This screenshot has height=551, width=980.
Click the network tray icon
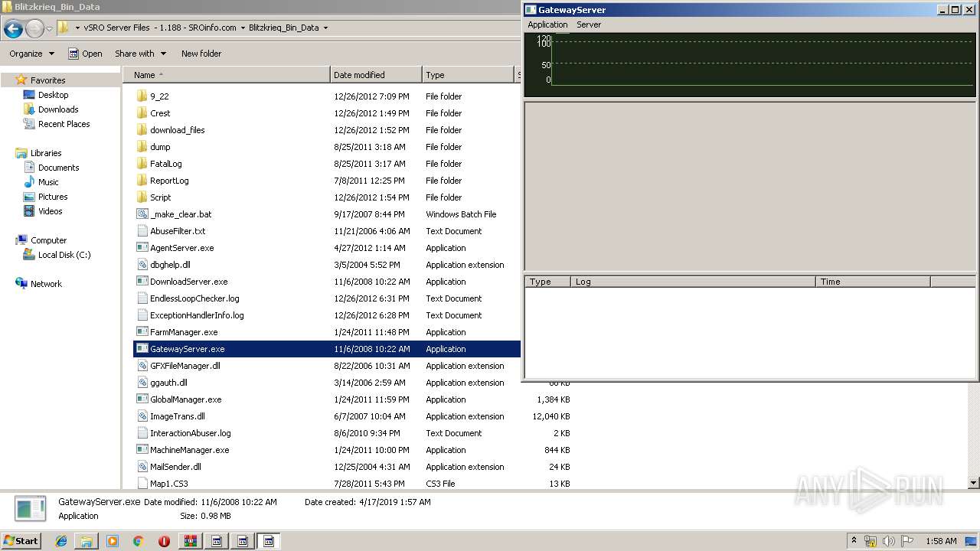tap(871, 541)
